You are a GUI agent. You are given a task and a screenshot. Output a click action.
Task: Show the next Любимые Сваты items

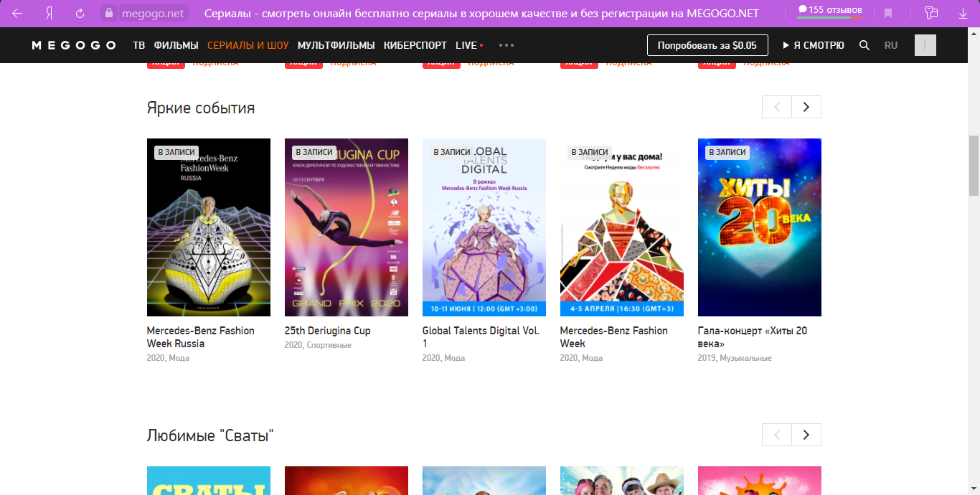806,435
